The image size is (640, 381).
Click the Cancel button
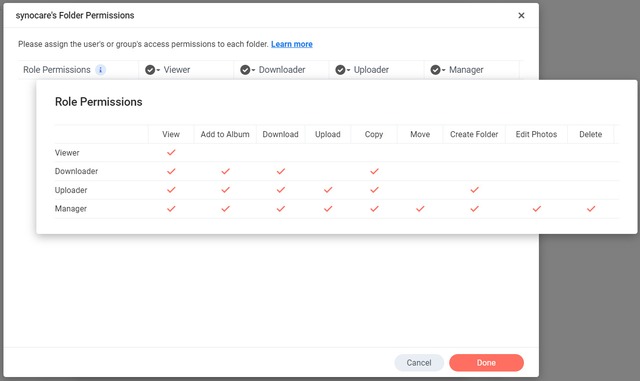[x=419, y=363]
